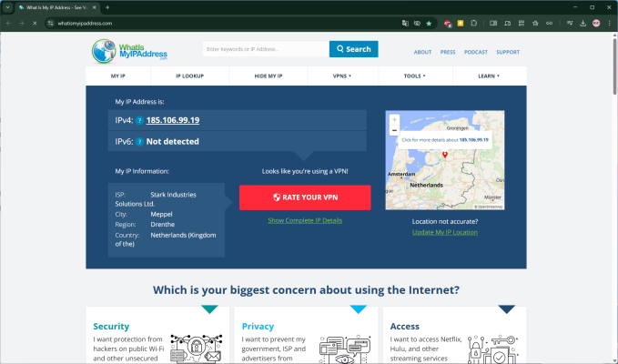618x364 pixels.
Task: Stop page loading with the X button
Action: [x=34, y=23]
